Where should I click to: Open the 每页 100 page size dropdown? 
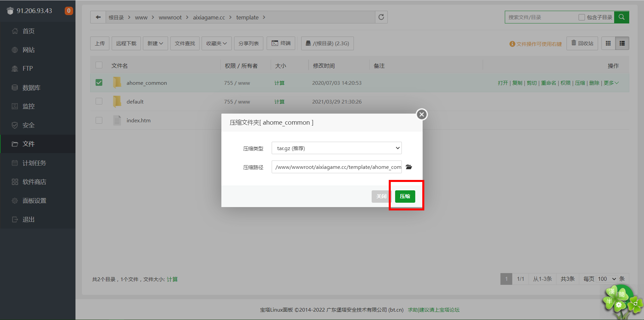[607, 279]
